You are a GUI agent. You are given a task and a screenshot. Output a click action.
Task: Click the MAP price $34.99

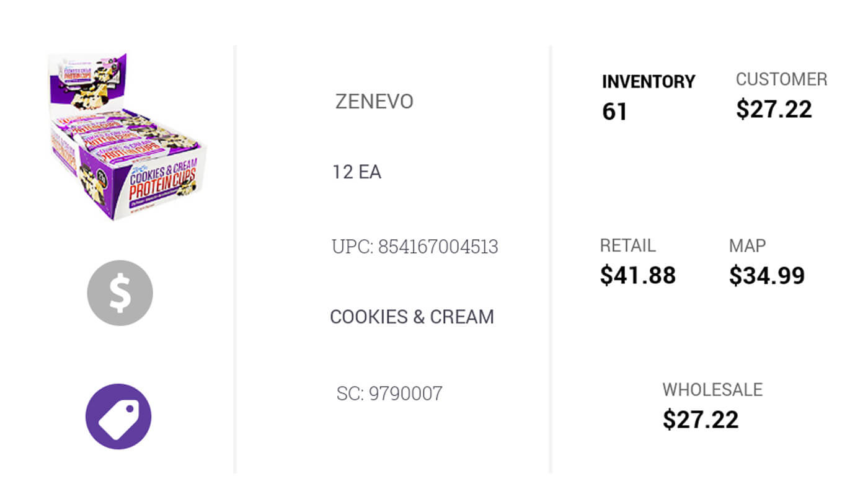coord(766,275)
